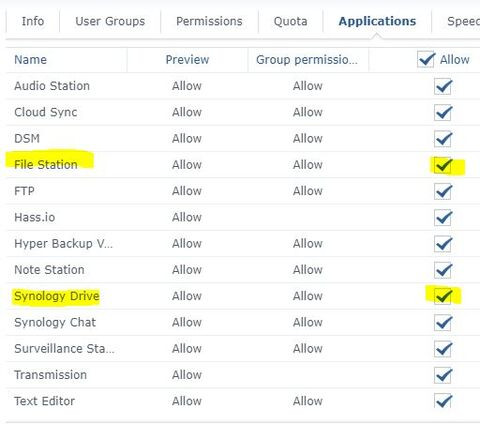Toggle the Allow all header checkbox
Image resolution: width=480 pixels, height=424 pixels.
pyautogui.click(x=426, y=60)
